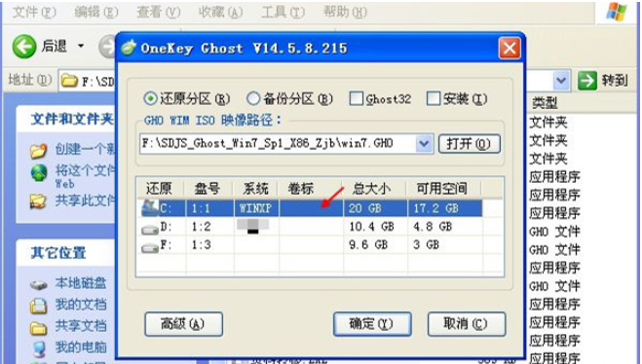Image resolution: width=642 pixels, height=364 pixels.
Task: Click the 3 GB free space cell
Action: (426, 244)
